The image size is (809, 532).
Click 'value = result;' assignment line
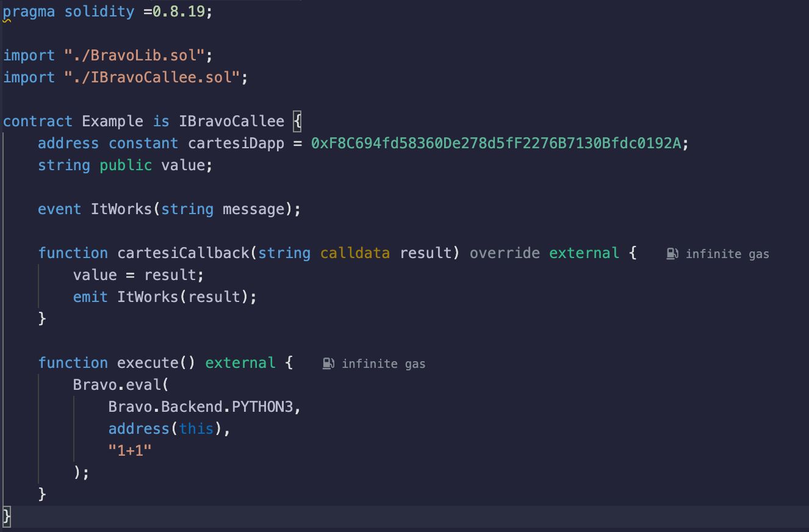(138, 275)
